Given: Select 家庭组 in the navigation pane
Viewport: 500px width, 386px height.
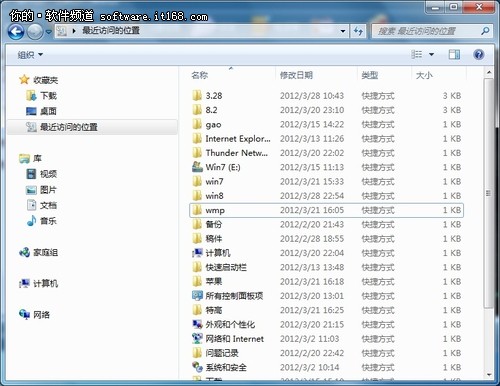Looking at the screenshot, I should (39, 252).
